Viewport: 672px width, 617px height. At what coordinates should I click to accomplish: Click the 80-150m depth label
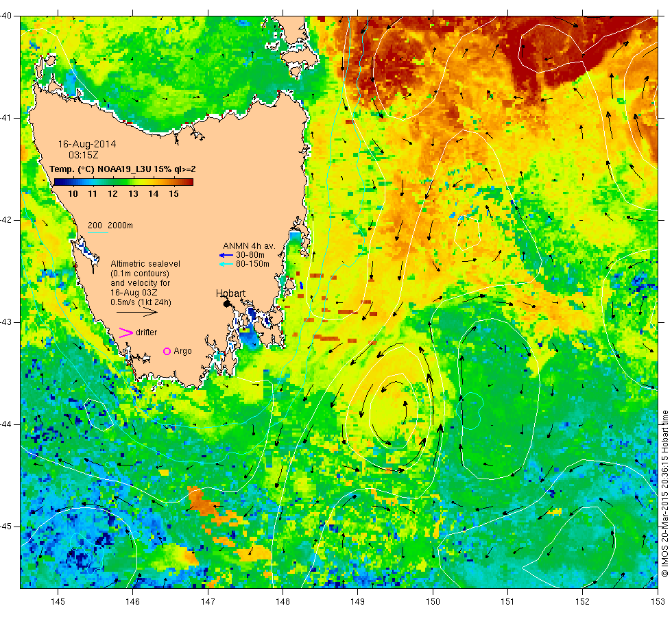[252, 264]
